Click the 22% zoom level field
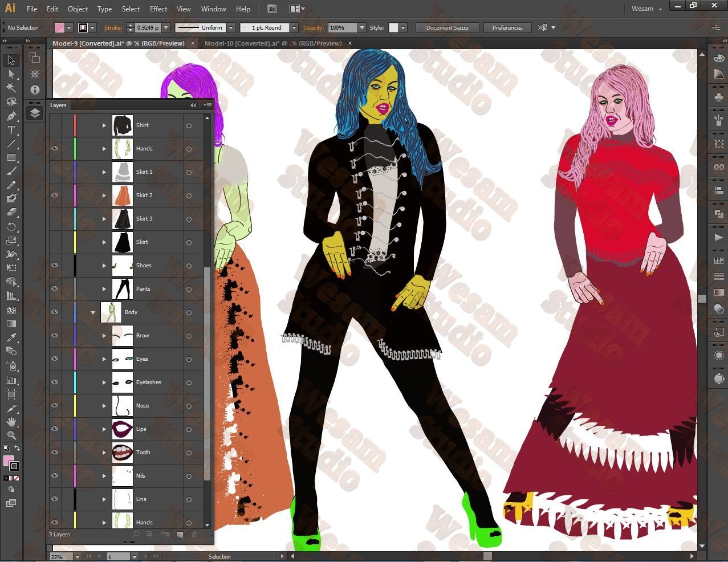The image size is (728, 562). point(61,556)
